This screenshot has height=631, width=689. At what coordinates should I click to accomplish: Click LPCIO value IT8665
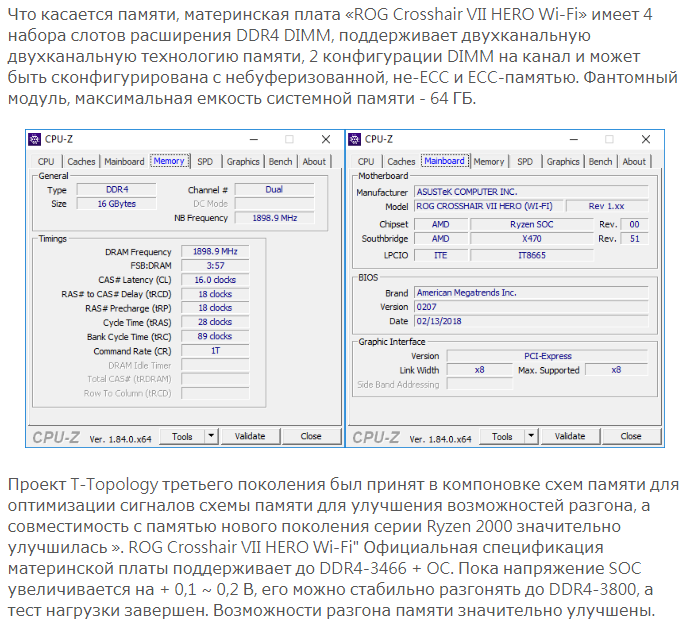click(x=532, y=255)
